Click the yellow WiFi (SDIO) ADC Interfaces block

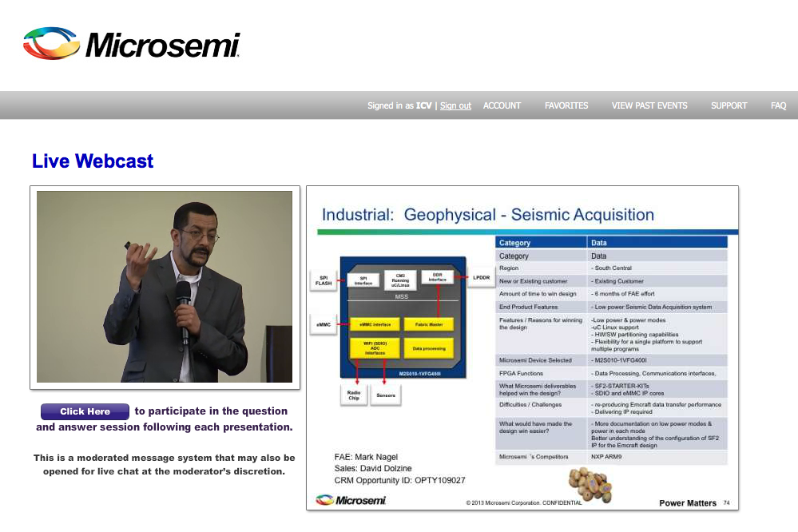(x=375, y=348)
